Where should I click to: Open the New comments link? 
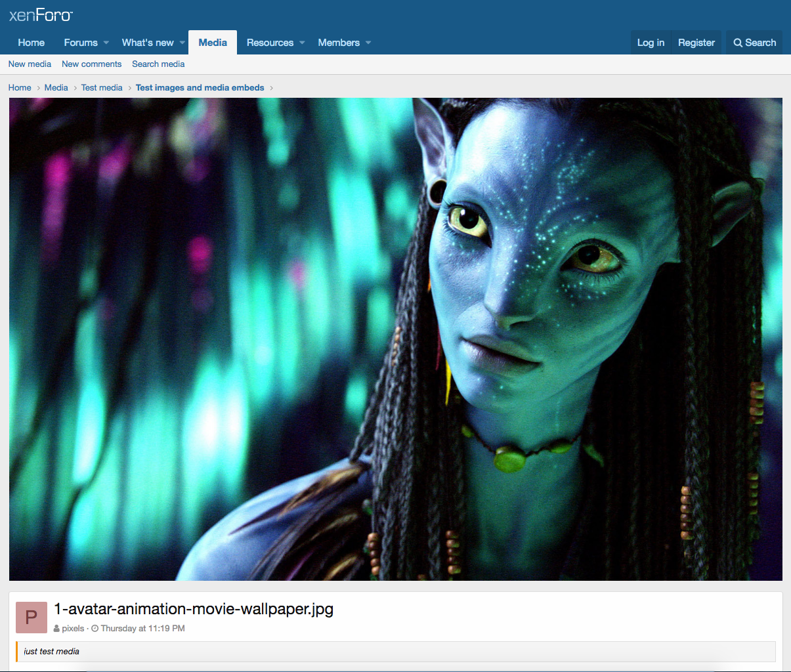[x=91, y=64]
